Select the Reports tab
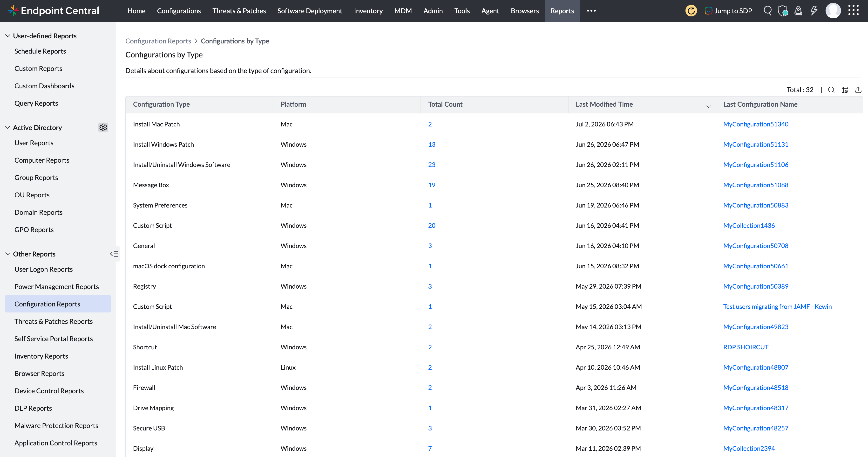The width and height of the screenshot is (868, 457). 562,11
